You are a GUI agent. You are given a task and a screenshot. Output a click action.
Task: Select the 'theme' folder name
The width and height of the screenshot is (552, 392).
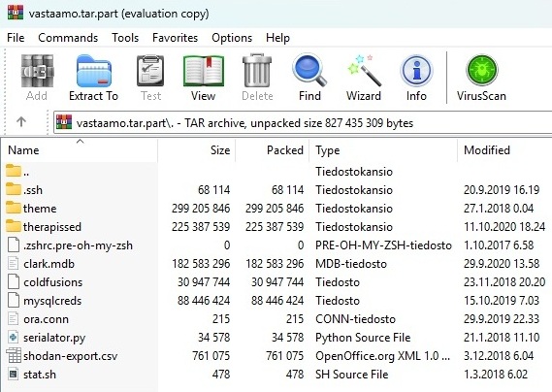click(x=40, y=209)
